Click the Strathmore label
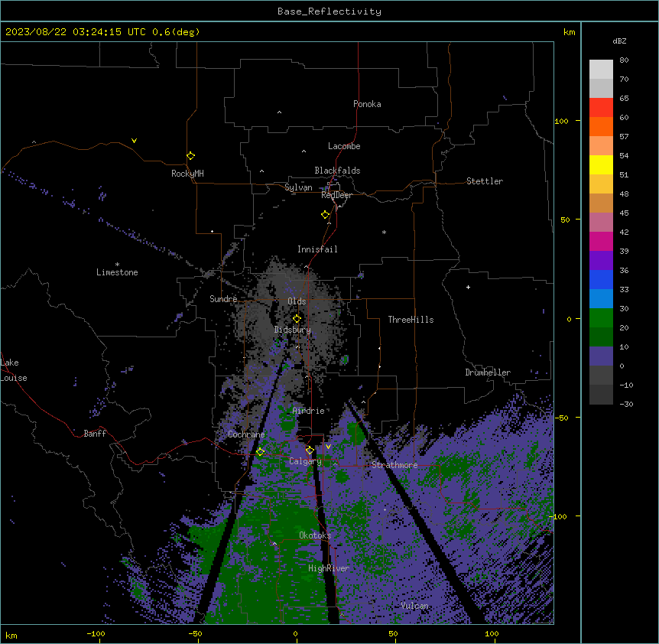 coord(394,465)
